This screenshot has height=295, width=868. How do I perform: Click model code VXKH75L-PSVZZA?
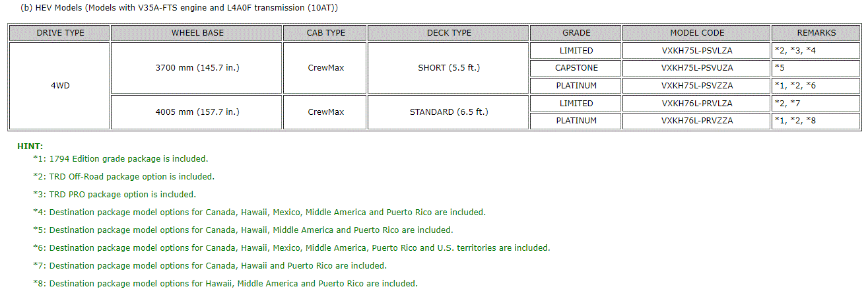tap(696, 86)
